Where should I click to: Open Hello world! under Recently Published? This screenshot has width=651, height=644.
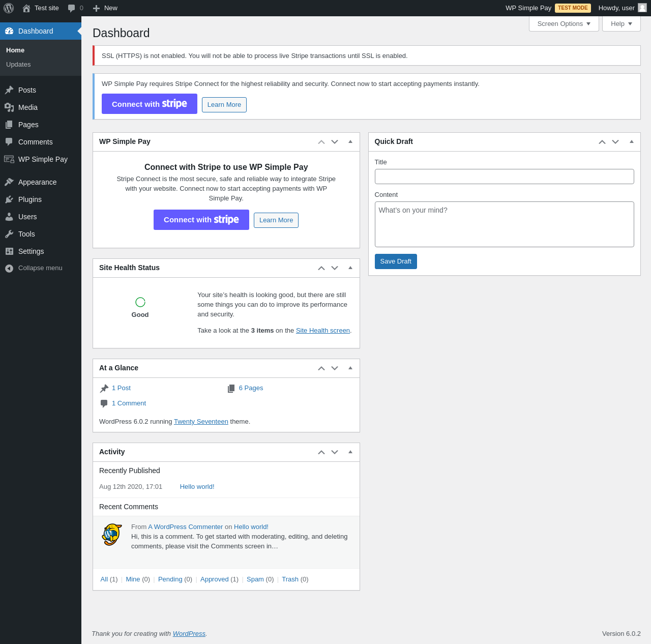197,487
